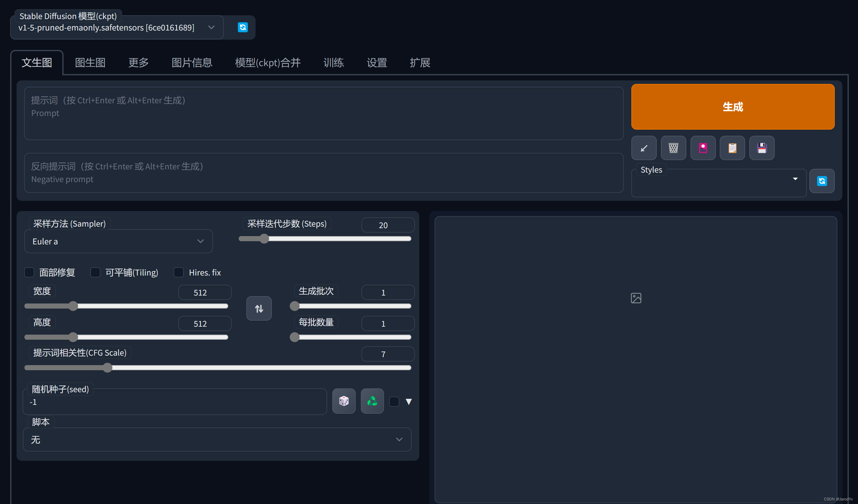This screenshot has height=504, width=858.
Task: Click the LoRA model insert icon
Action: pyautogui.click(x=703, y=147)
